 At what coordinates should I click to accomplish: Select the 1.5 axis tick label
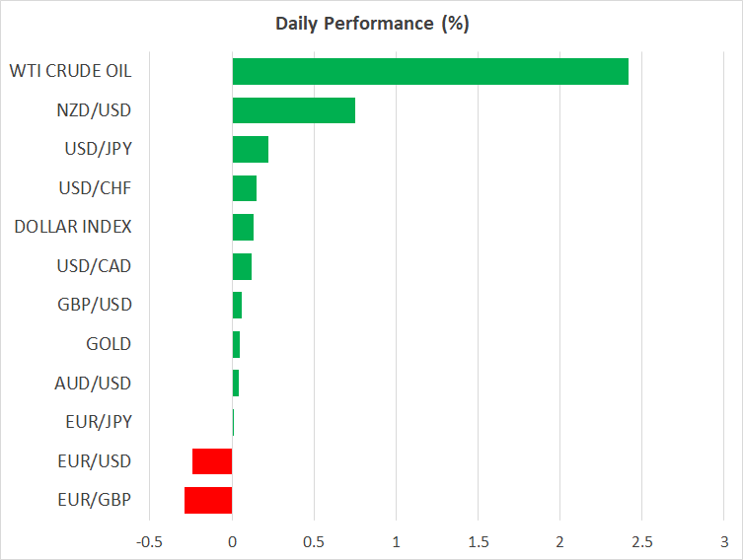478,541
